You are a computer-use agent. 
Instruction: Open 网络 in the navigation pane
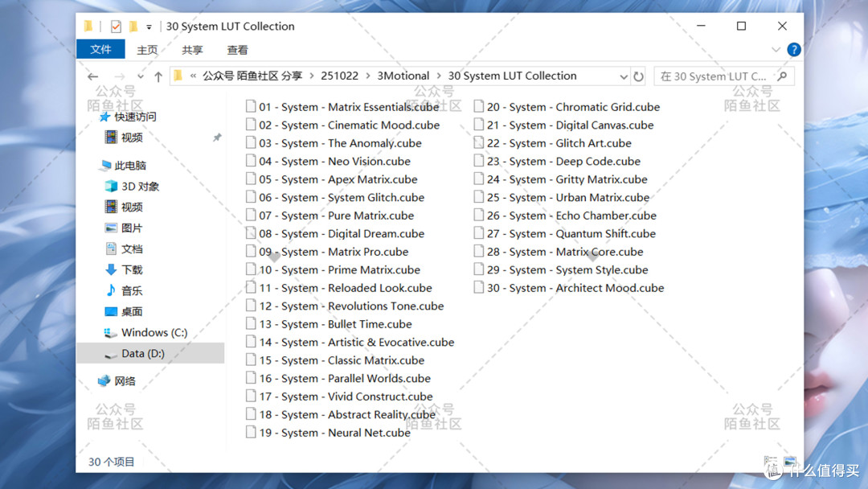click(x=125, y=380)
